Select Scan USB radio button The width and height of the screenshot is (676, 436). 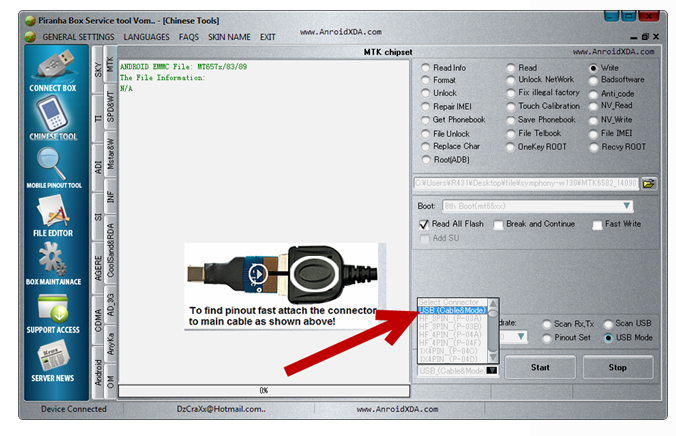point(608,324)
